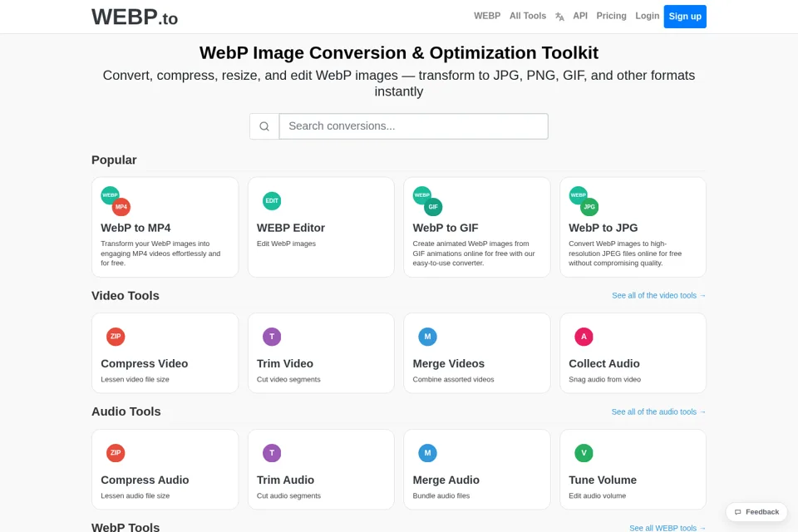This screenshot has height=532, width=798.
Task: Click the magnifier search icon
Action: coord(264,126)
